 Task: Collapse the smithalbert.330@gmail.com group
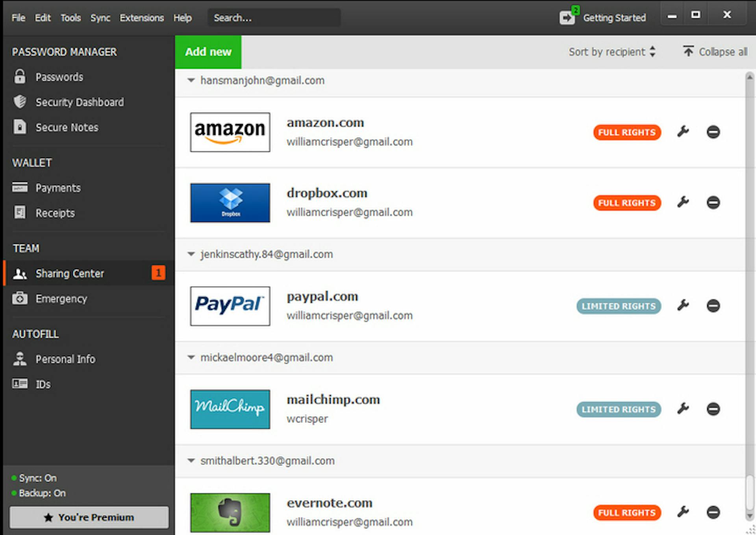(x=191, y=461)
